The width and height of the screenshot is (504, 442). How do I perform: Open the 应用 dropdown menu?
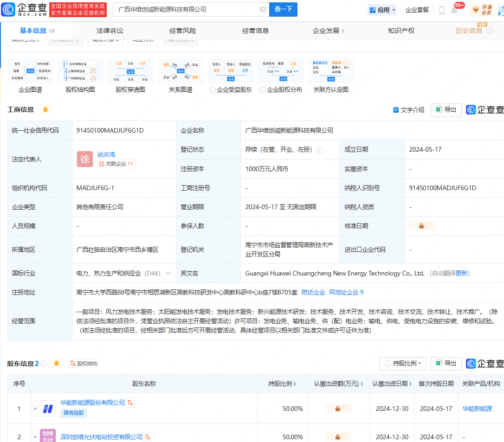[382, 10]
